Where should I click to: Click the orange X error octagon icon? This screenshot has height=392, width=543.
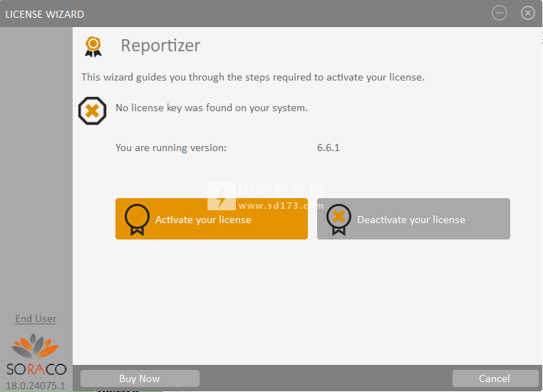92,110
